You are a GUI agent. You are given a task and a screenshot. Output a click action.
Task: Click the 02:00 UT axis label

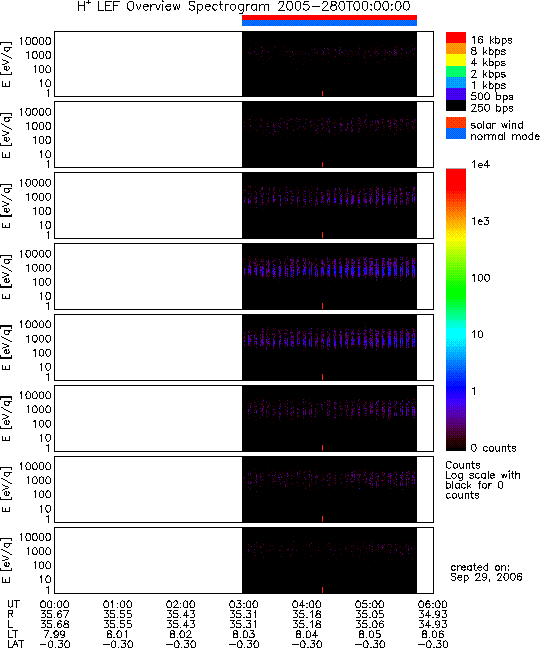click(x=181, y=605)
